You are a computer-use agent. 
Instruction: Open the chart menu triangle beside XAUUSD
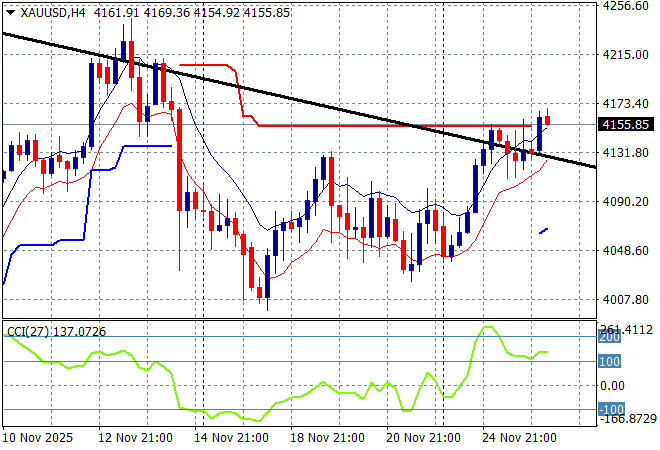pos(11,13)
